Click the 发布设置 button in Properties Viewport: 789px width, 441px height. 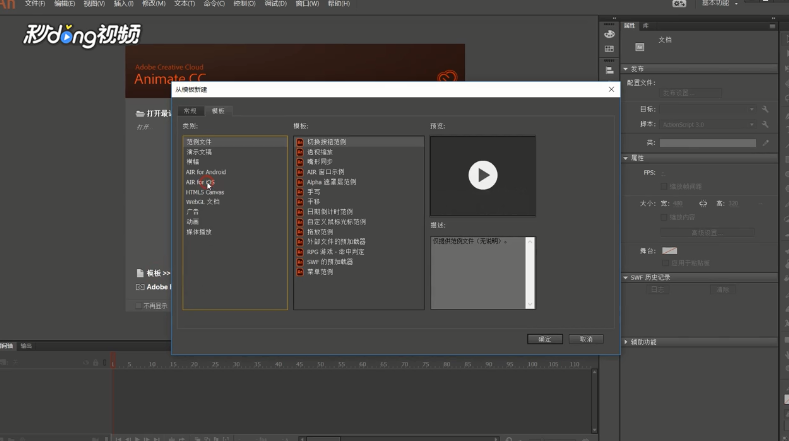[x=691, y=93]
